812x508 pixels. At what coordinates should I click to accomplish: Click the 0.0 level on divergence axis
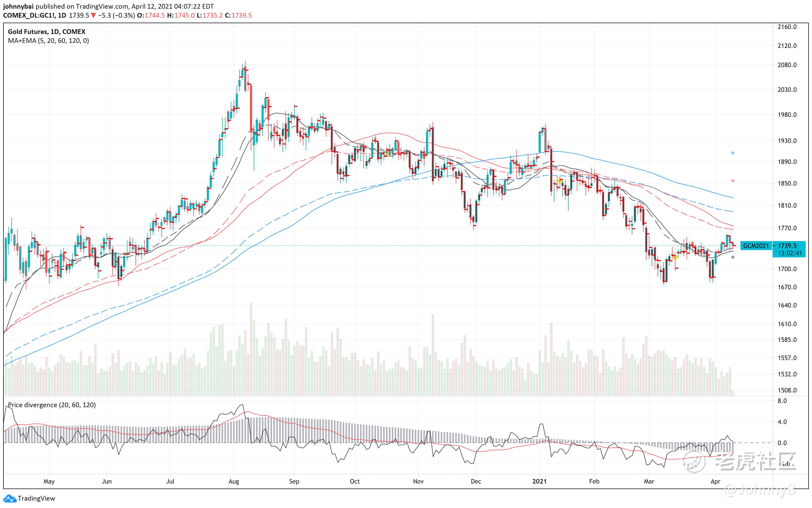pyautogui.click(x=782, y=443)
